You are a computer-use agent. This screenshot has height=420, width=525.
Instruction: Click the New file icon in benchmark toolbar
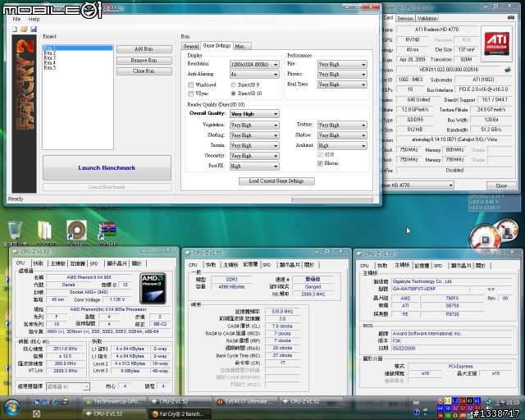click(15, 30)
